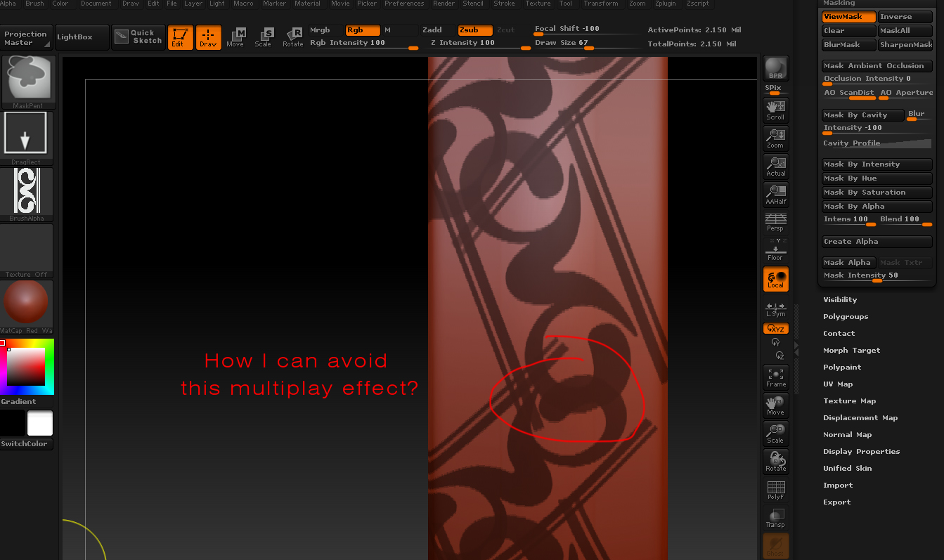Activate Scale mode in the top toolbar
The image size is (944, 560).
coord(264,37)
